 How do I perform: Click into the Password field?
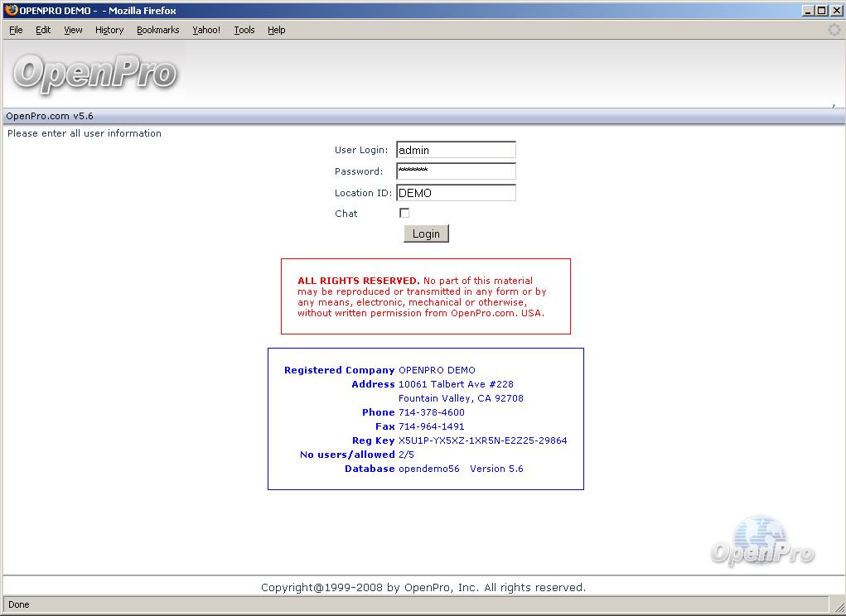[456, 171]
